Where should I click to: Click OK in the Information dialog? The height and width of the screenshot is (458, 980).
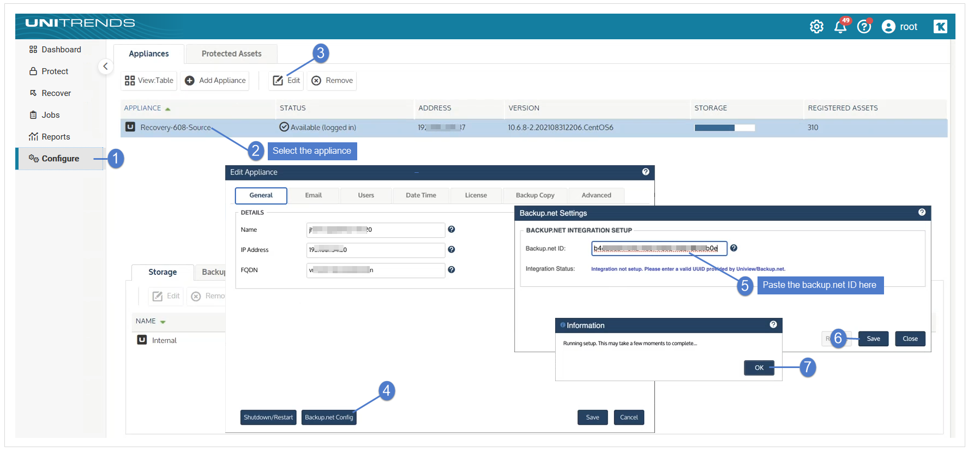759,368
